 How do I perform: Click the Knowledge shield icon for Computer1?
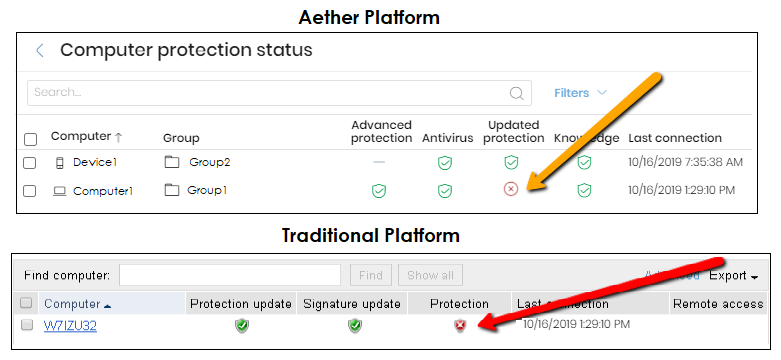[x=584, y=190]
